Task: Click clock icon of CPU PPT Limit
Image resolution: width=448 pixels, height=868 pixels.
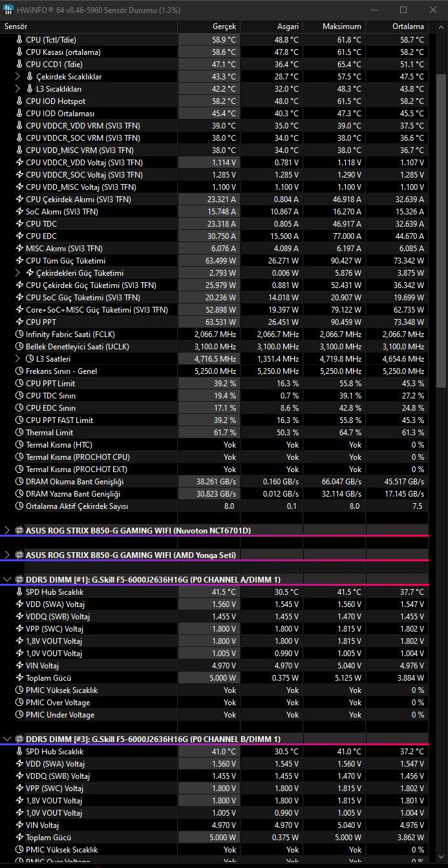Action: tap(19, 383)
